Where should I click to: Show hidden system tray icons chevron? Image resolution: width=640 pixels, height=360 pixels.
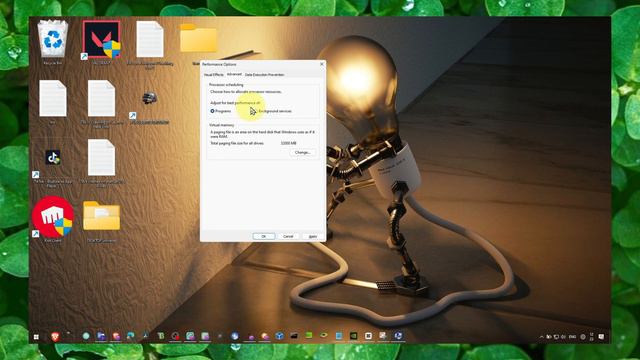pyautogui.click(x=542, y=337)
